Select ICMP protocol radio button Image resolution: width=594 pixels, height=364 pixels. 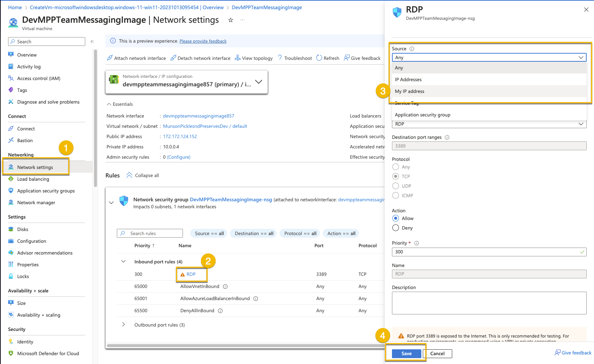click(x=396, y=195)
